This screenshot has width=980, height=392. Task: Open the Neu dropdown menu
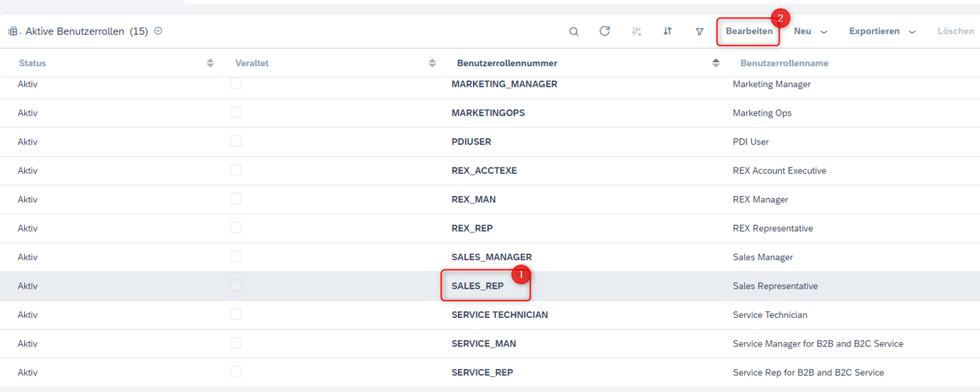pyautogui.click(x=810, y=31)
